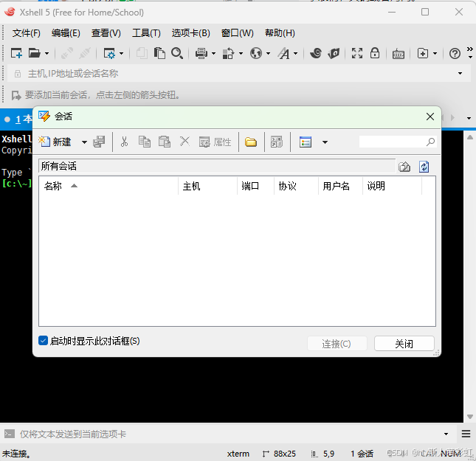Open the tab list dropdown arrow at tab bar right
Screen dimensions: 476x461
[469, 118]
